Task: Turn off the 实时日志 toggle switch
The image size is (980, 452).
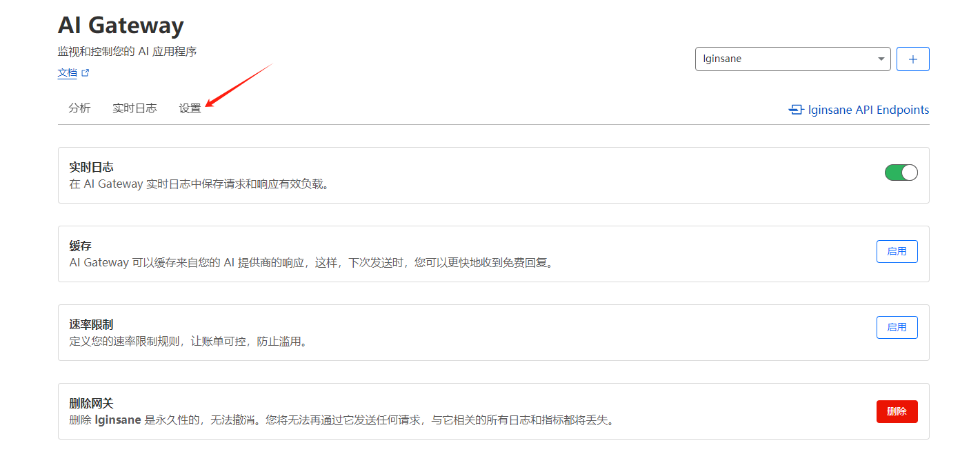Action: click(901, 173)
